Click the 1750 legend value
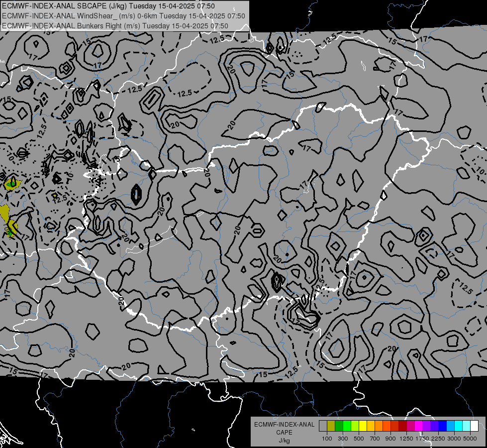 pyautogui.click(x=422, y=439)
